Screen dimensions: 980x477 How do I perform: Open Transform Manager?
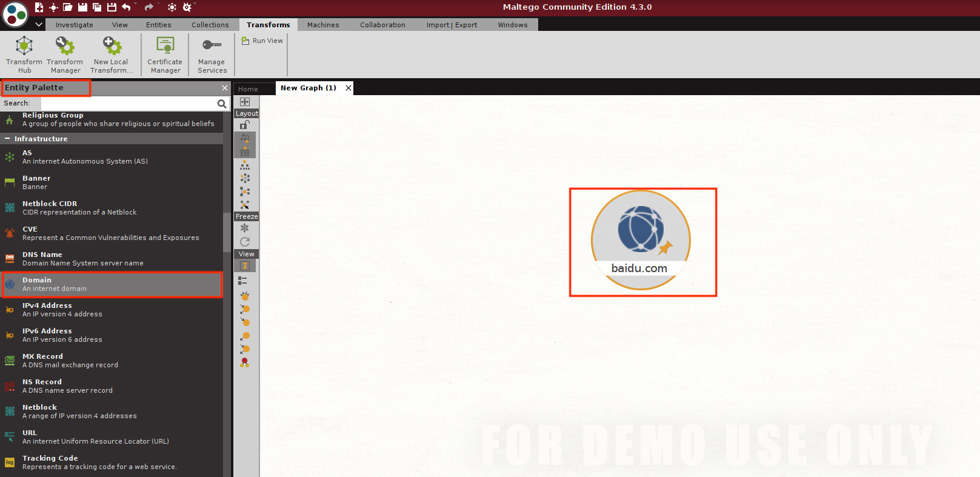(65, 54)
